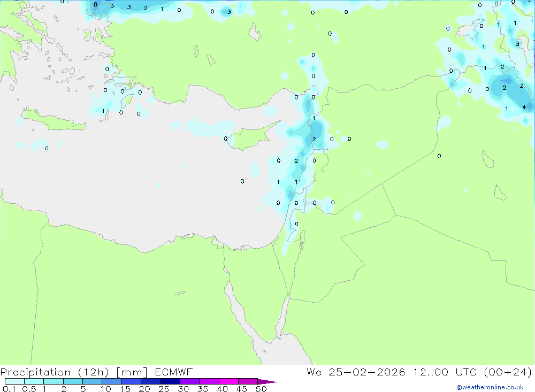Pick the 5–10 mm legend color swatch

tap(93, 381)
